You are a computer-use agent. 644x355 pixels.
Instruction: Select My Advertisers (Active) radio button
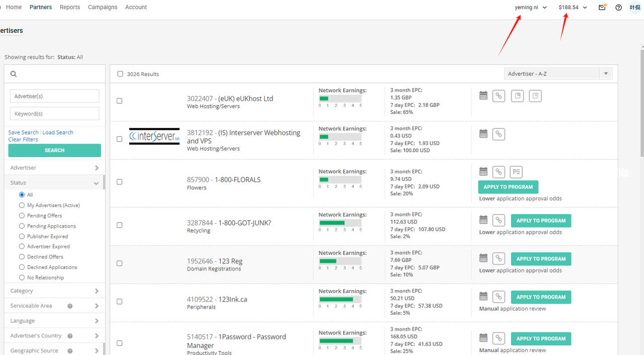(x=22, y=205)
